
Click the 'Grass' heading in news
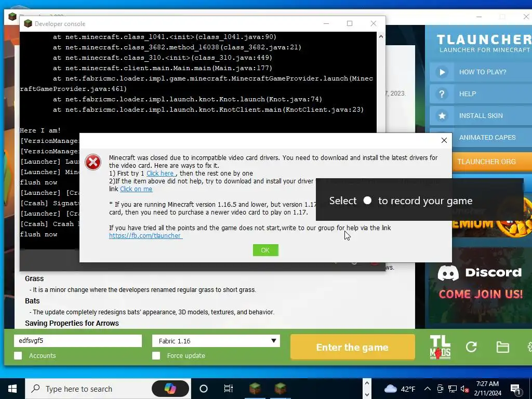point(34,278)
